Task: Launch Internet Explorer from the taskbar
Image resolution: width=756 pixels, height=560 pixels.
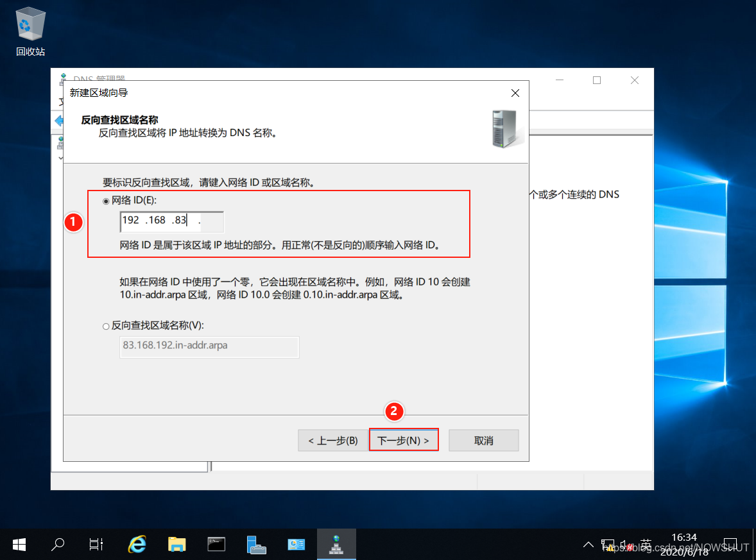Action: (137, 545)
